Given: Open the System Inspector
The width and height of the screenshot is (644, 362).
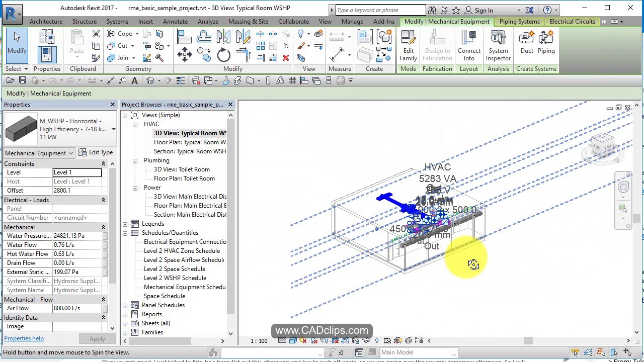Looking at the screenshot, I should click(498, 45).
